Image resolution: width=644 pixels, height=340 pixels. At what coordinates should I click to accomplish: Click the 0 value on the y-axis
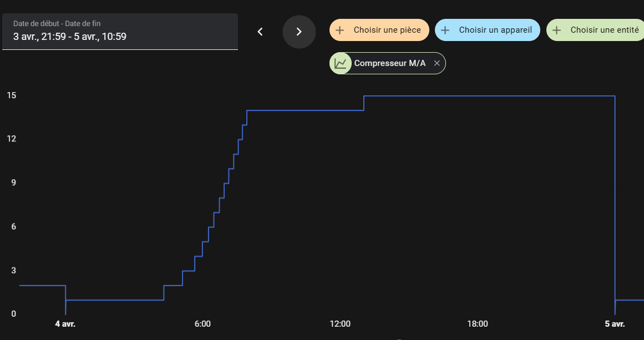13,314
